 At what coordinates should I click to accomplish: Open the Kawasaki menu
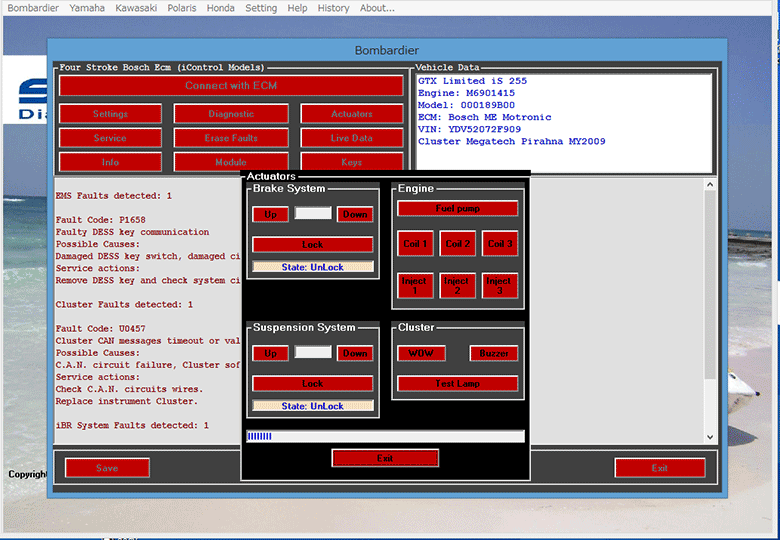pos(136,8)
